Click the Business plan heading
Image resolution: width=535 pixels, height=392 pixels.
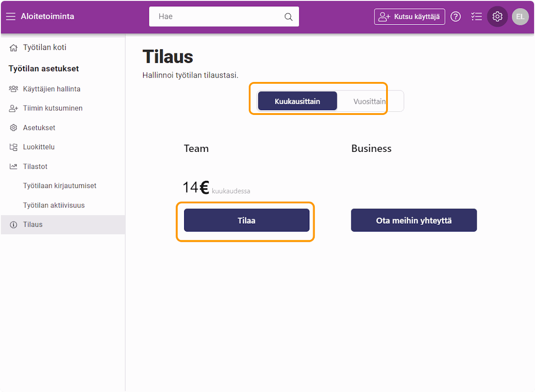[x=371, y=148]
